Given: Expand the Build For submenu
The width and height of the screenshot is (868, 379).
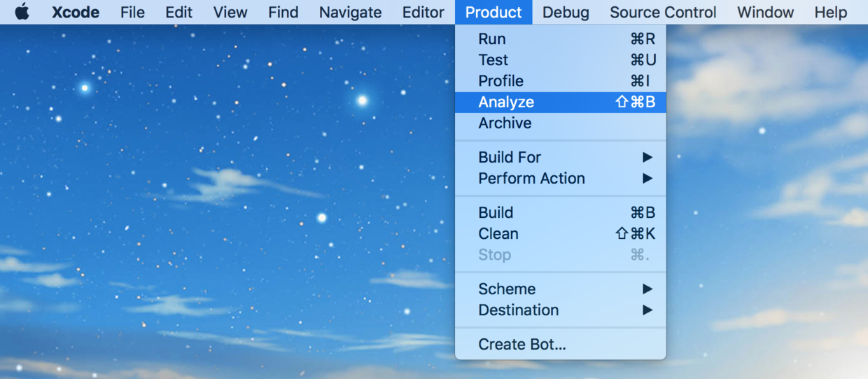Looking at the screenshot, I should [x=560, y=158].
